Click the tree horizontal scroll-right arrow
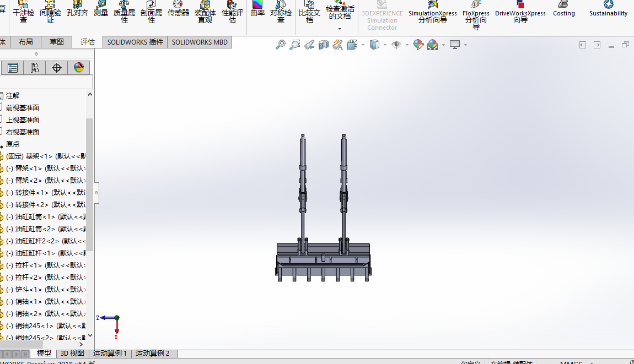Image resolution: width=634 pixels, height=364 pixels. [81, 345]
